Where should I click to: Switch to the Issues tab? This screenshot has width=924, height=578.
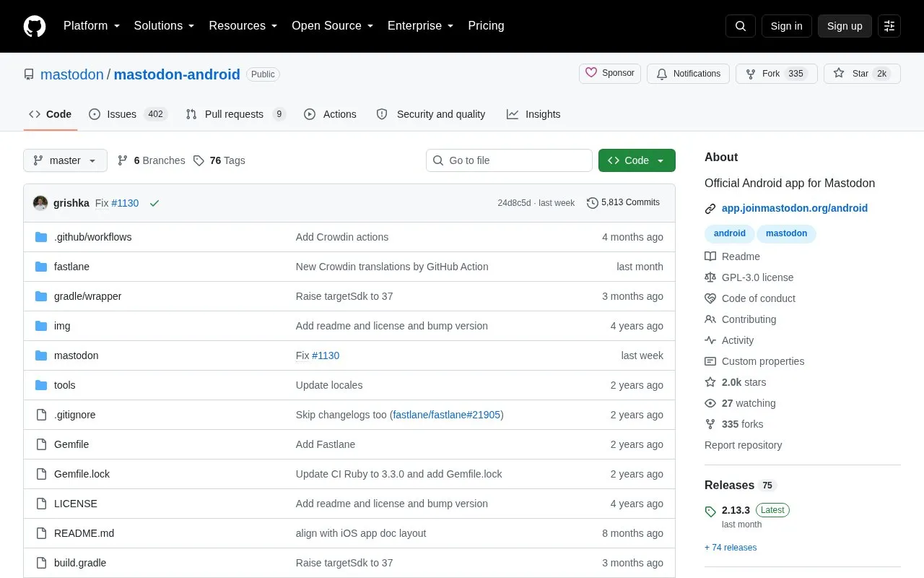click(x=128, y=114)
